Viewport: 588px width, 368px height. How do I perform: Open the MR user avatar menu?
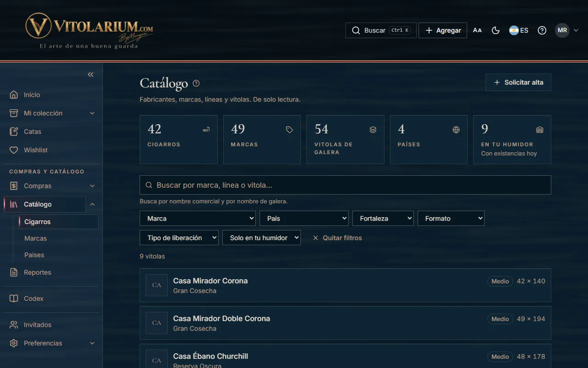[566, 30]
